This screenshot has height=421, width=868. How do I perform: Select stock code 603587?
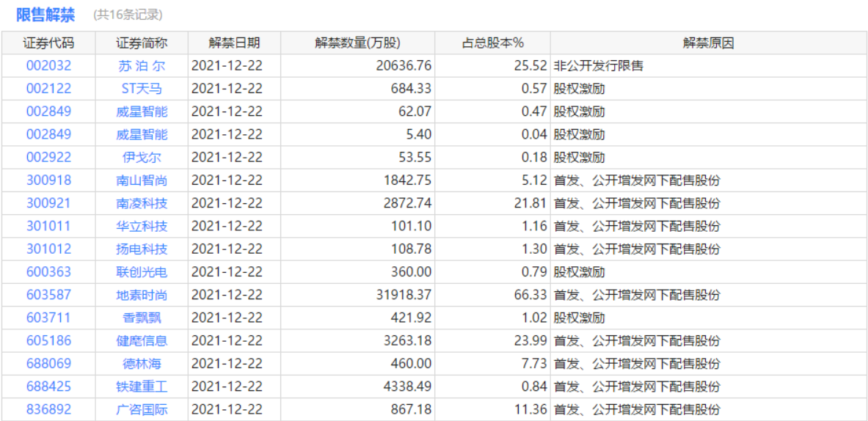[x=48, y=295]
